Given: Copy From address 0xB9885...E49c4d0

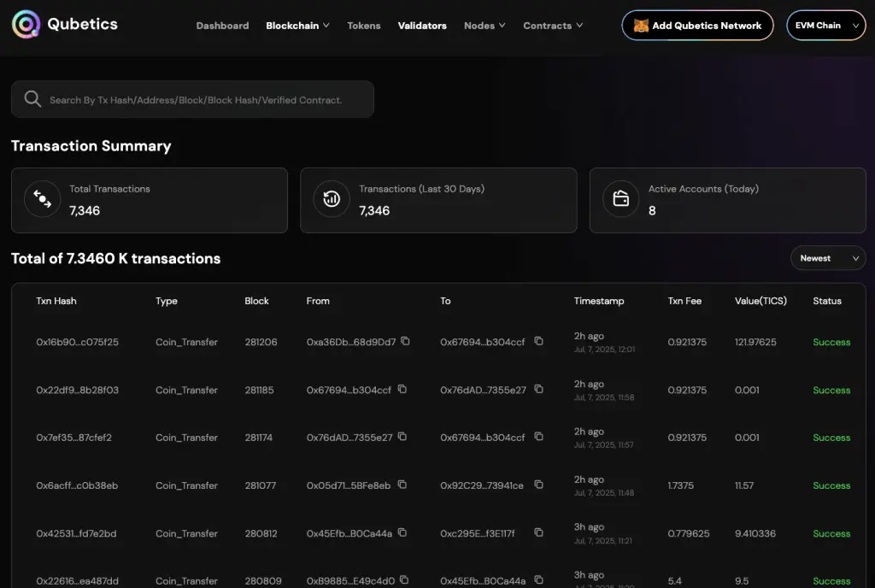Looking at the screenshot, I should point(404,579).
